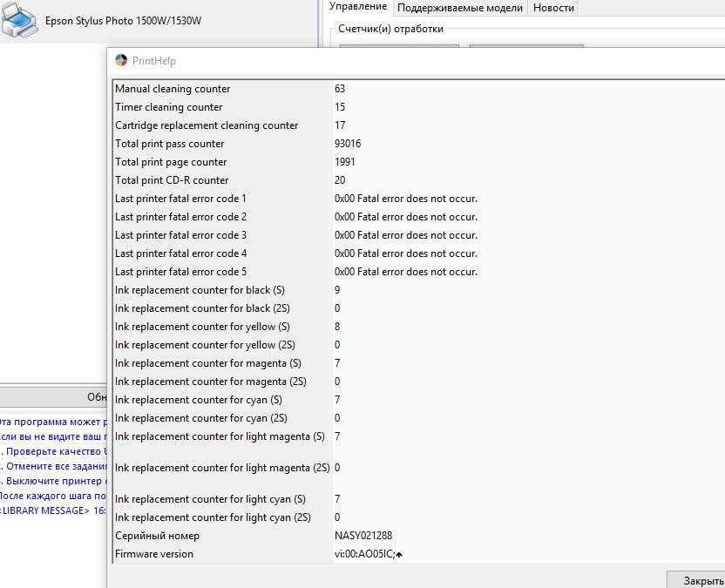The height and width of the screenshot is (588, 725).
Task: Click Last printer fatal error code 5
Action: (180, 272)
